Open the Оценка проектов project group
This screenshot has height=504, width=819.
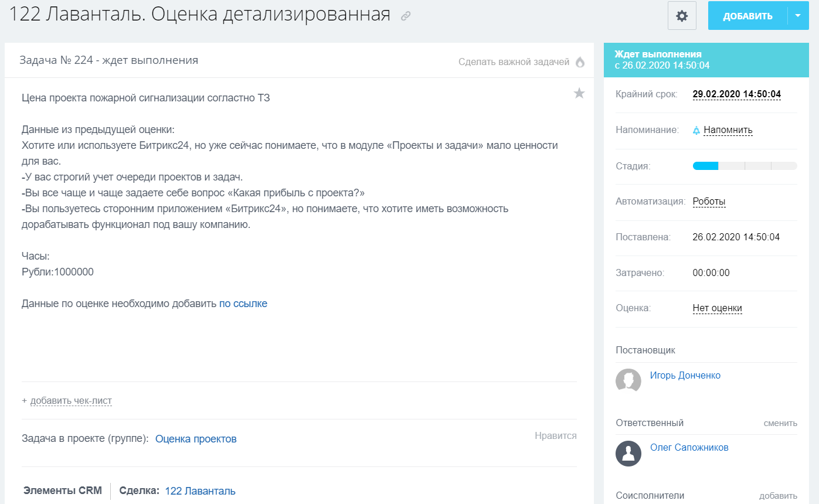click(196, 439)
